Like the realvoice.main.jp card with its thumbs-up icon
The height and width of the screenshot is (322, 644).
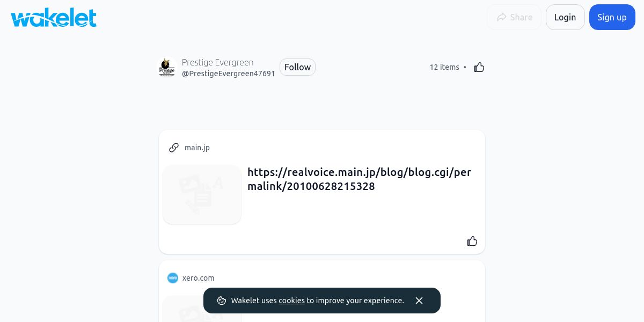tap(472, 241)
